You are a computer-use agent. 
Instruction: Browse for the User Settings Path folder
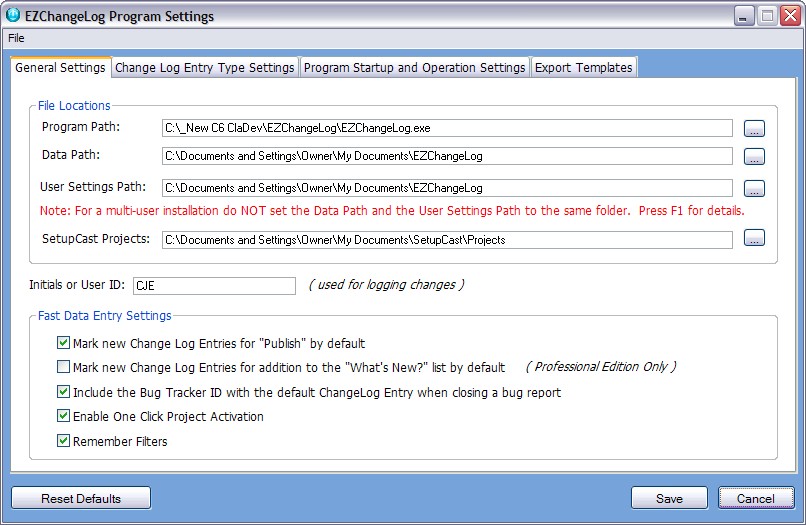pyautogui.click(x=754, y=188)
